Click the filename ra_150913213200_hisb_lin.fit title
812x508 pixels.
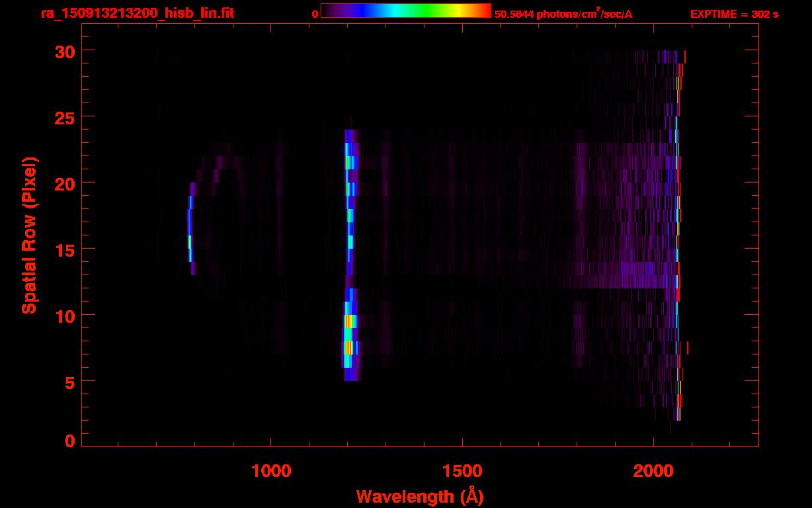point(137,13)
